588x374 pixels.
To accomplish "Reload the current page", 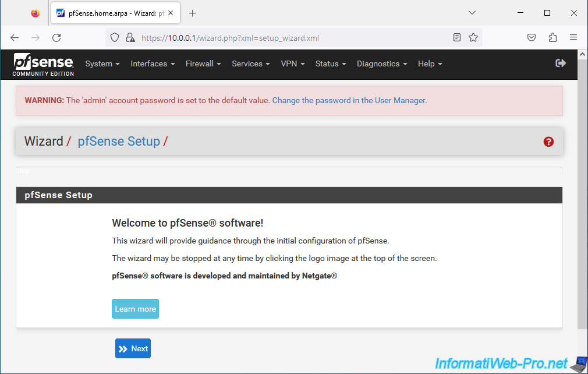I will click(x=56, y=37).
